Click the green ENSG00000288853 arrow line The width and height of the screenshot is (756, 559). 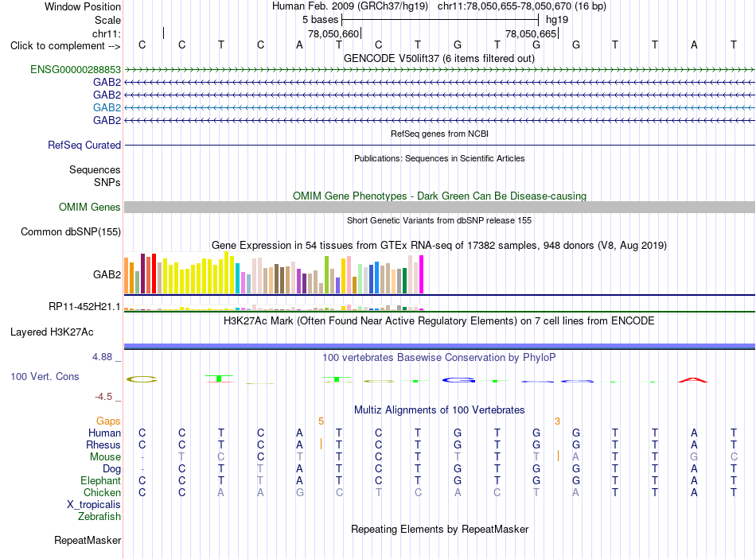[x=439, y=70]
